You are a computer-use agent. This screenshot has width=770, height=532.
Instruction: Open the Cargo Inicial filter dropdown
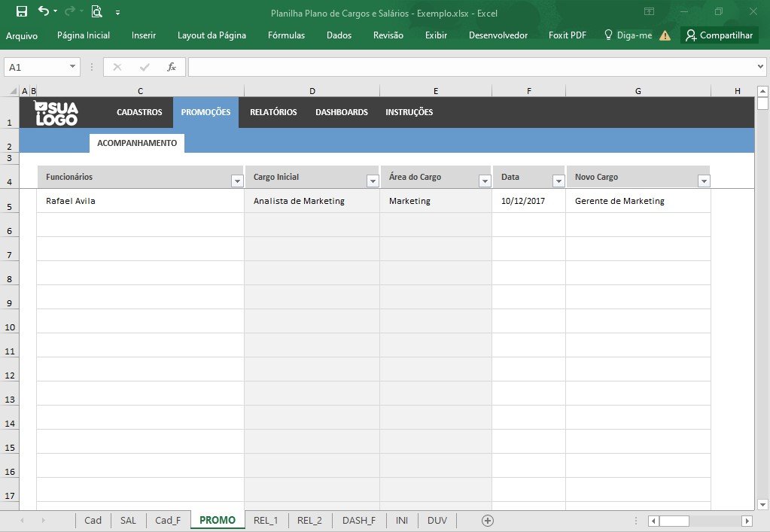tap(373, 181)
